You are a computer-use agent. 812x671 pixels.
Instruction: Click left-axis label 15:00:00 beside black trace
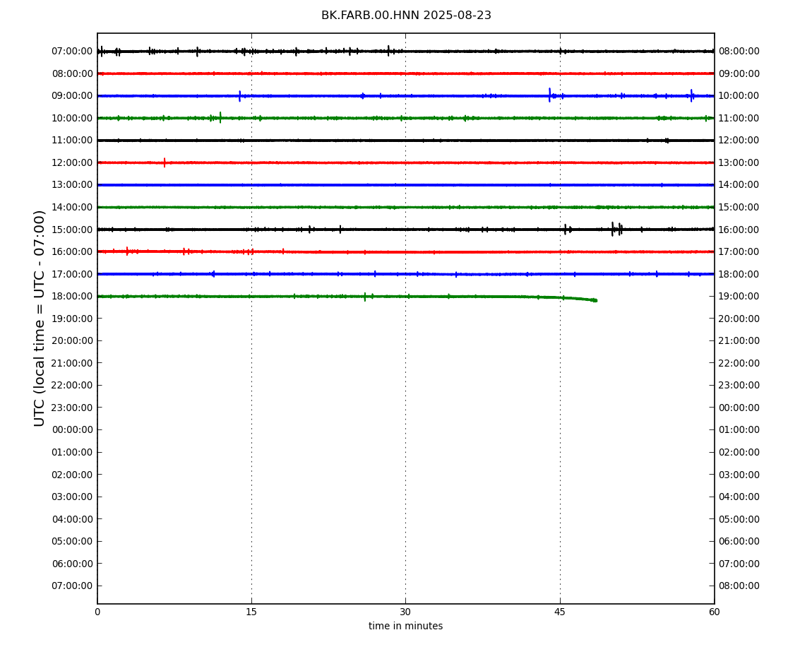72,230
